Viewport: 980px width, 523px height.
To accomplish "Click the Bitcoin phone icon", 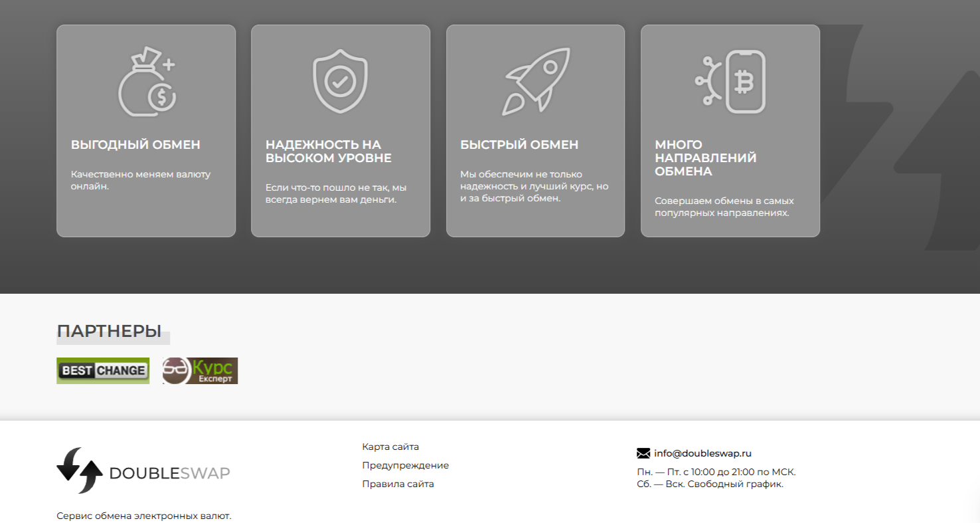I will (730, 81).
